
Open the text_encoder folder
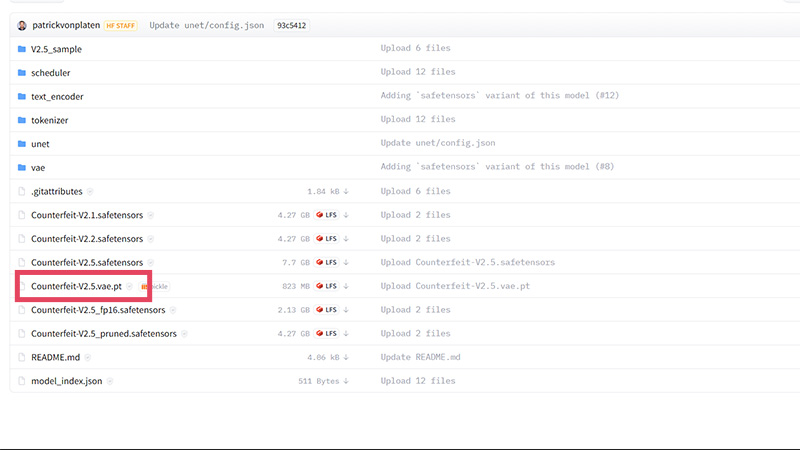coord(57,96)
